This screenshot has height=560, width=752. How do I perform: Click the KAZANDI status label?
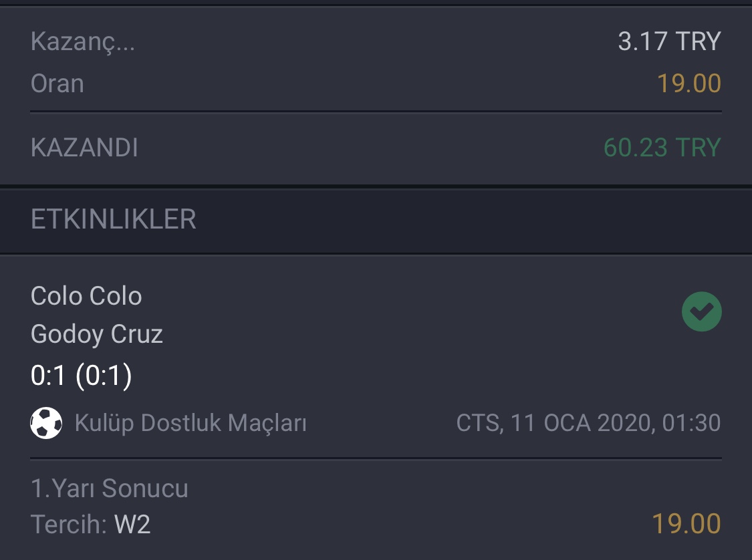[x=84, y=147]
